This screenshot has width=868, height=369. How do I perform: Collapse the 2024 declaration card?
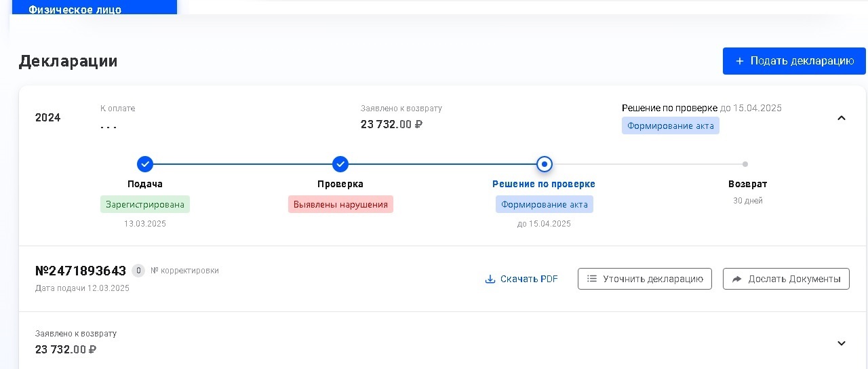842,118
